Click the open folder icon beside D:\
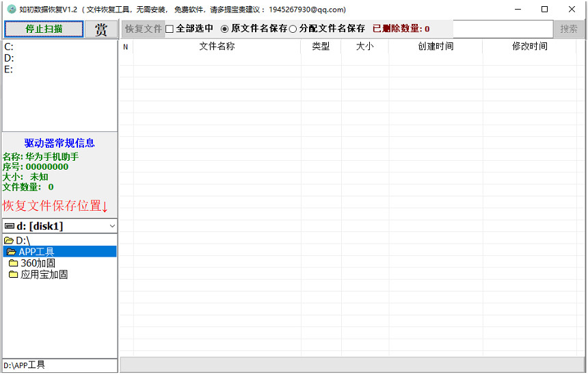The image size is (588, 375). pyautogui.click(x=9, y=241)
